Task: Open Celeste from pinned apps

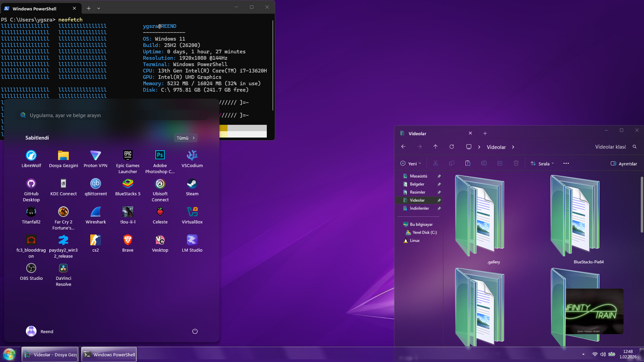Action: point(160,215)
